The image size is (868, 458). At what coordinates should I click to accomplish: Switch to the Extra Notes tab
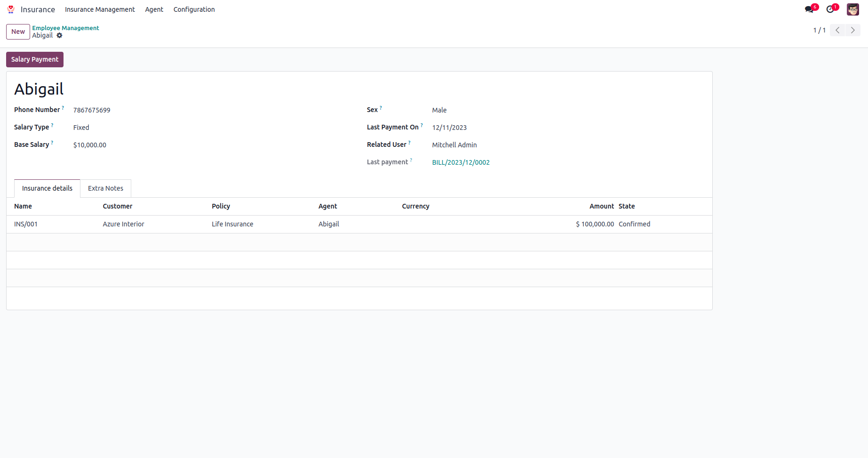click(105, 188)
